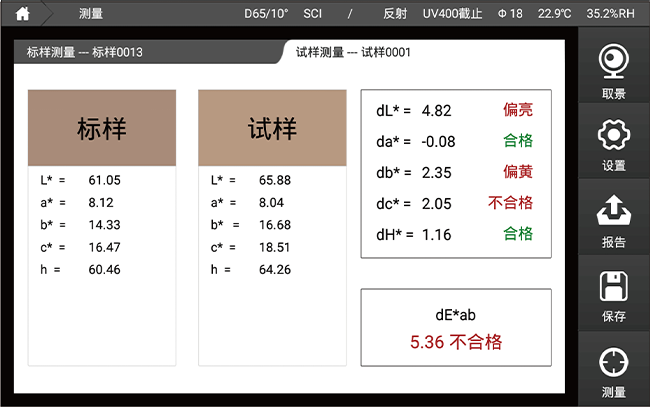This screenshot has height=407, width=650.
Task: Open the 报告 report icon
Action: [613, 219]
